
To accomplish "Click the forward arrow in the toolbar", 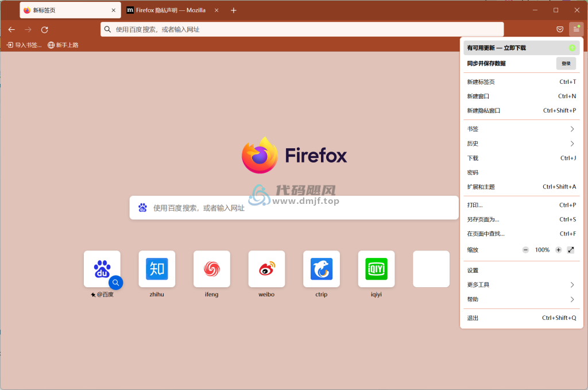I will click(28, 30).
